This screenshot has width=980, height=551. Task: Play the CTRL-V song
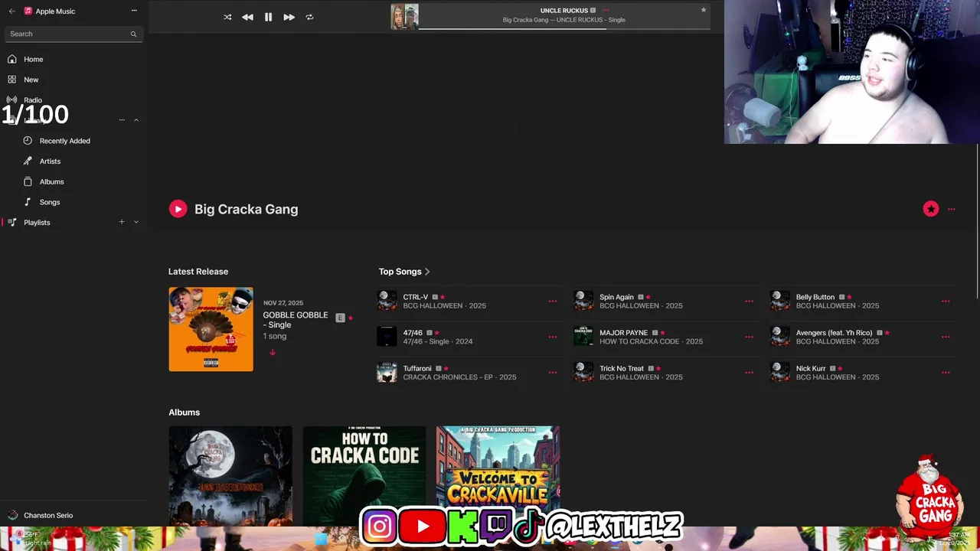pos(416,297)
